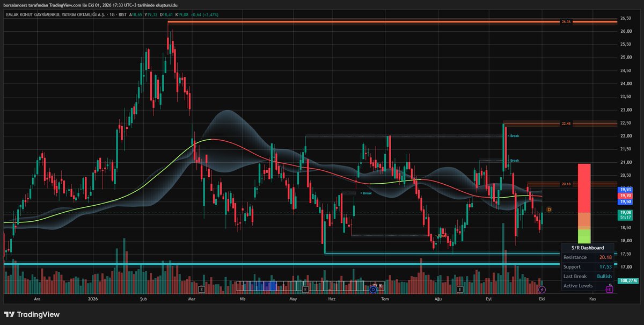Click the purple lightning icon above Eki
This screenshot has width=644, height=325.
[542, 290]
